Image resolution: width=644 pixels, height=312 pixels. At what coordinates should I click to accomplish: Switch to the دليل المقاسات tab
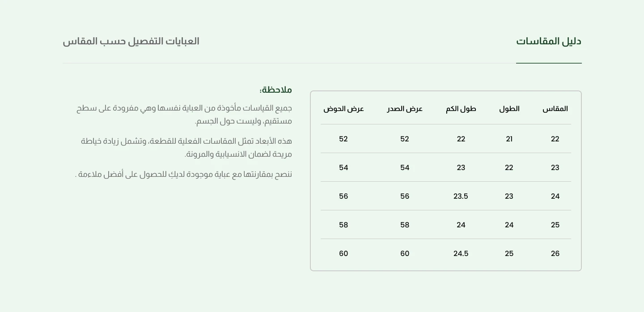click(x=549, y=41)
